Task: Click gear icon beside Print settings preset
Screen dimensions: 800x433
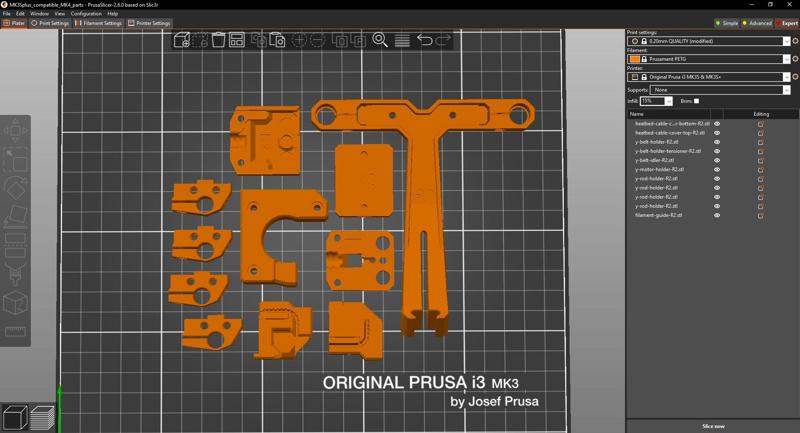Action: 795,41
